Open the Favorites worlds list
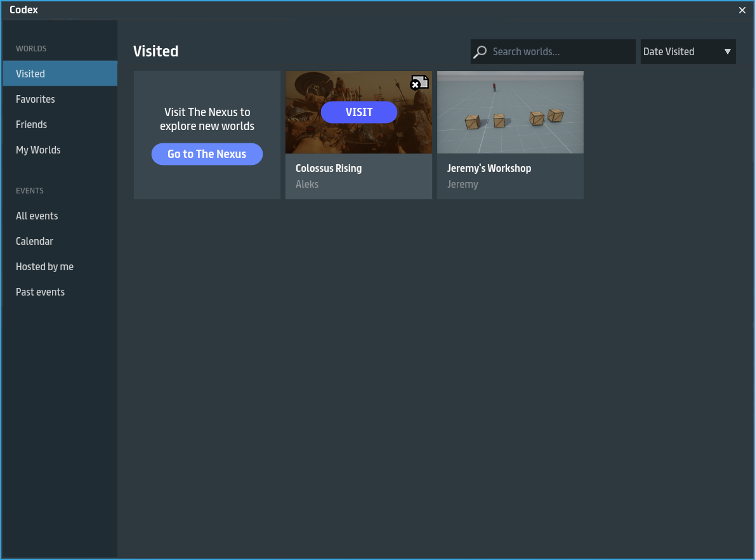755x560 pixels. click(x=36, y=99)
